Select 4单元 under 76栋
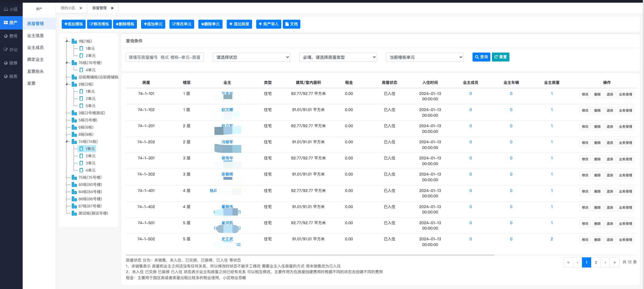This screenshot has height=289, width=644. coord(90,70)
